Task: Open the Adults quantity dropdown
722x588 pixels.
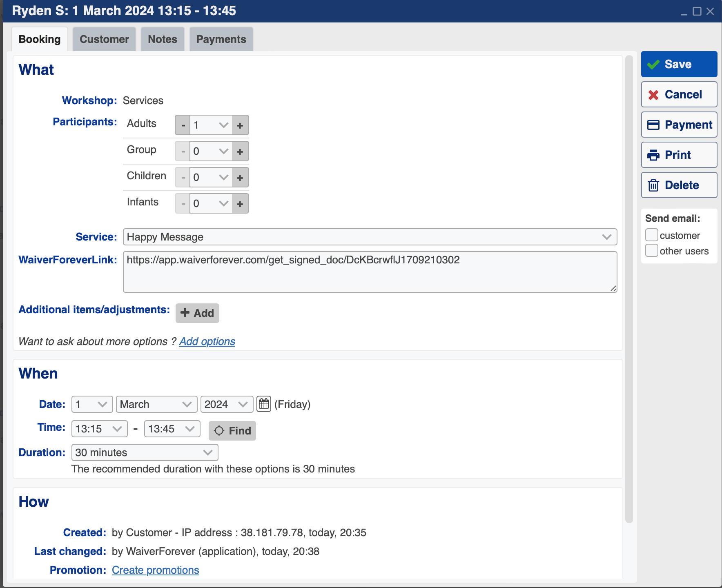Action: tap(211, 125)
